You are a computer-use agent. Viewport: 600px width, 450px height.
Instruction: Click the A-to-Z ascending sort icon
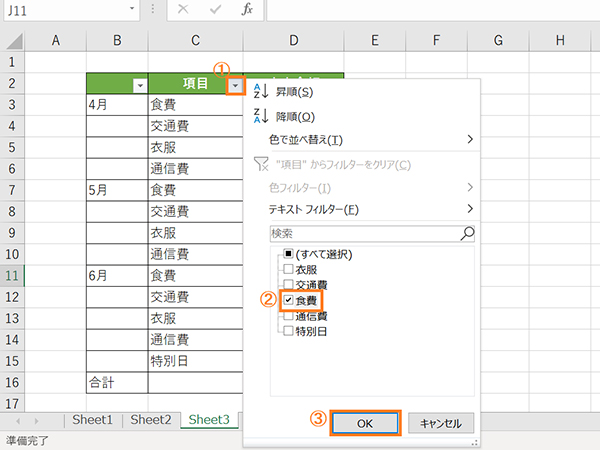pyautogui.click(x=261, y=91)
